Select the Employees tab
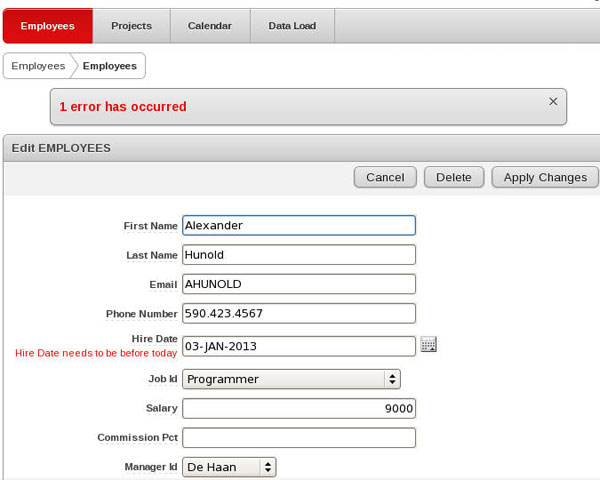 (47, 26)
